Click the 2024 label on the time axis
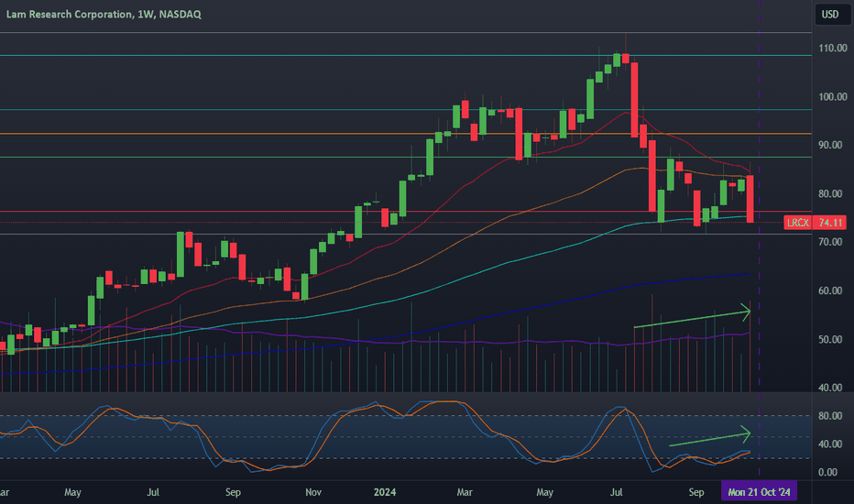 (x=385, y=492)
